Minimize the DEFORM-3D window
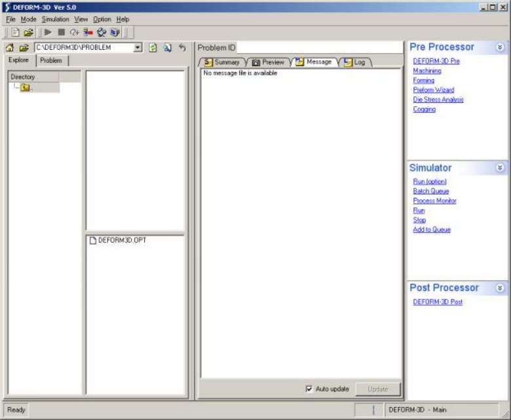Screen dimensions: 511x420 click(x=483, y=7)
